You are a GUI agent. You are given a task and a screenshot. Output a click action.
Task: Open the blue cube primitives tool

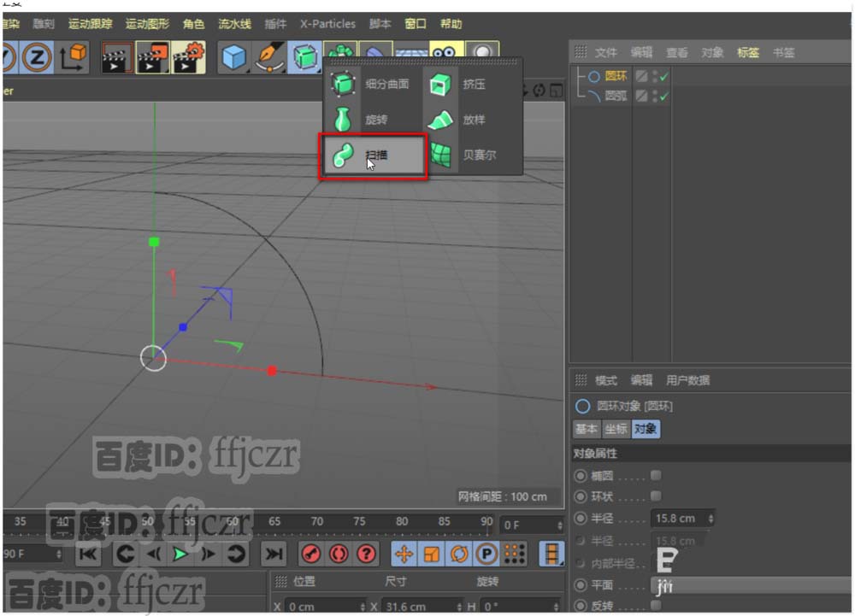[x=234, y=57]
